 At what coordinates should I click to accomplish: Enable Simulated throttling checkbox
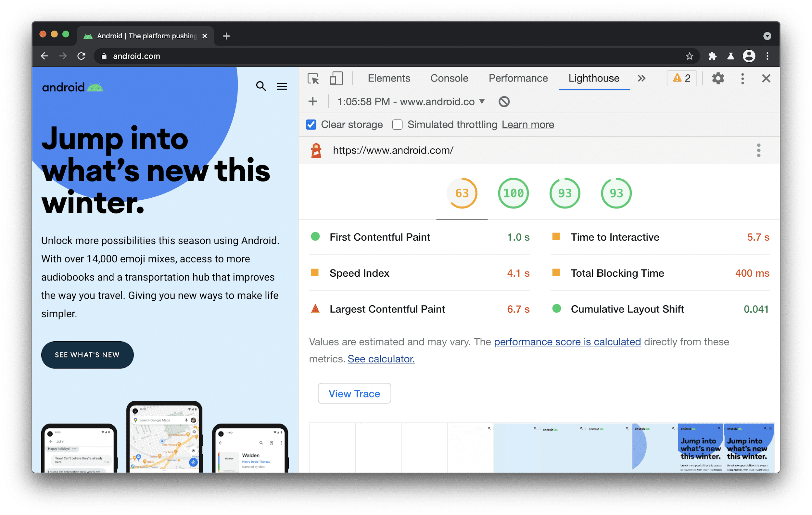click(x=397, y=125)
